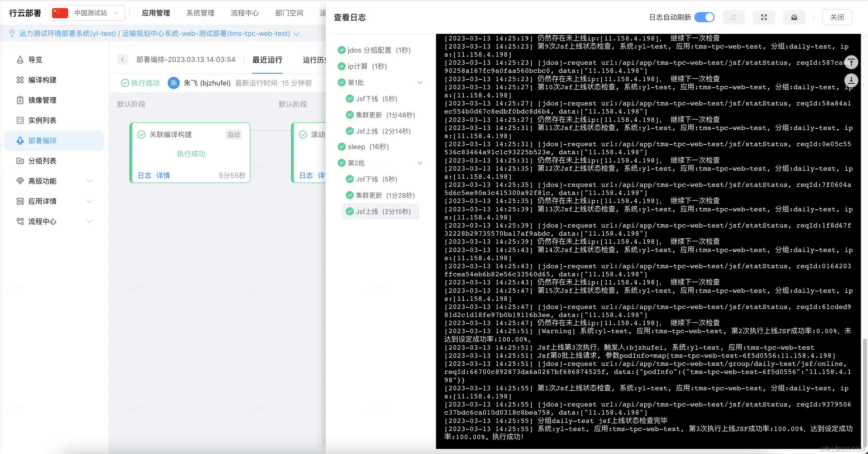Switch to 系统管理 top menu

tap(200, 13)
